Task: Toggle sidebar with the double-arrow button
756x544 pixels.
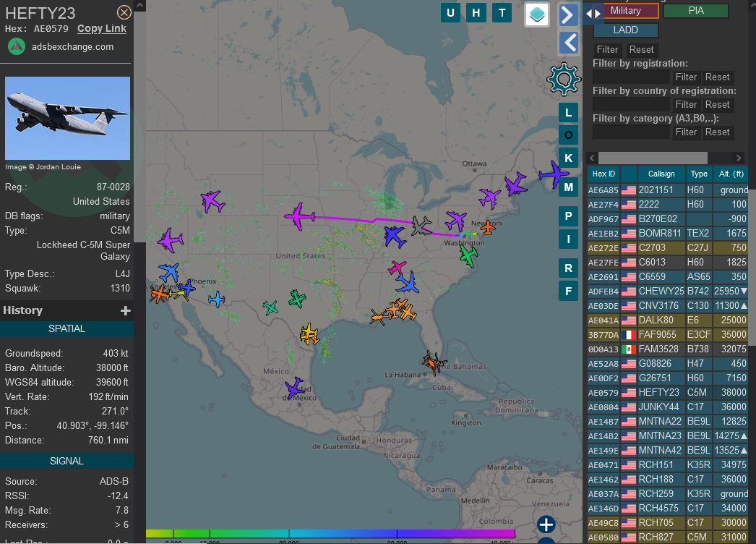Action: point(593,13)
